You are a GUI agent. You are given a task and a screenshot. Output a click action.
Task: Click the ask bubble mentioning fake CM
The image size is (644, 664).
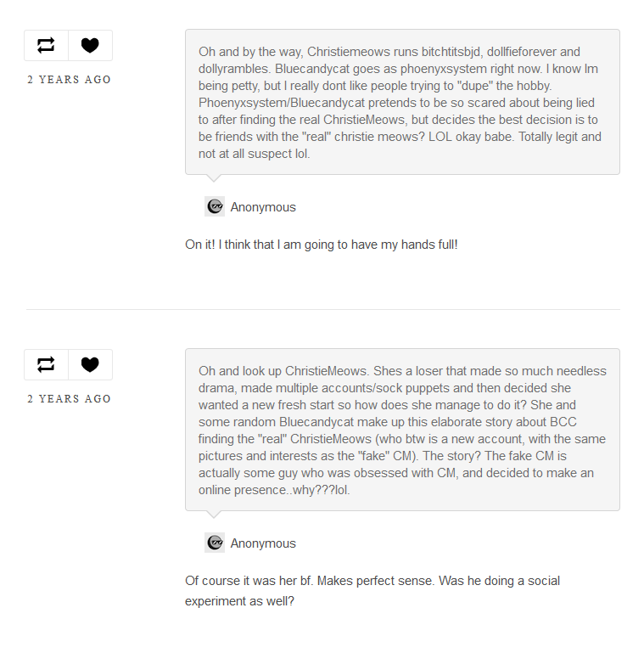pyautogui.click(x=402, y=430)
